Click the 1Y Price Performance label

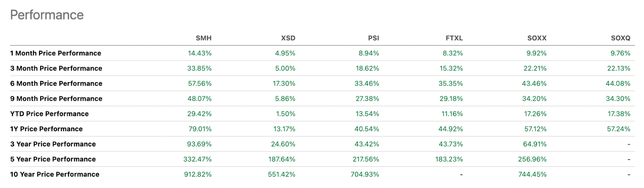pyautogui.click(x=46, y=129)
